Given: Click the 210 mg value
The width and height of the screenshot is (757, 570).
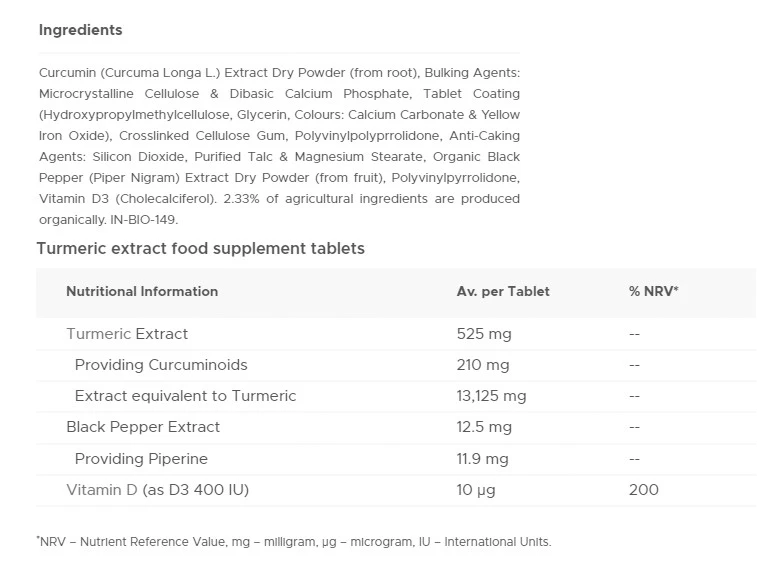Looking at the screenshot, I should click(x=483, y=365).
